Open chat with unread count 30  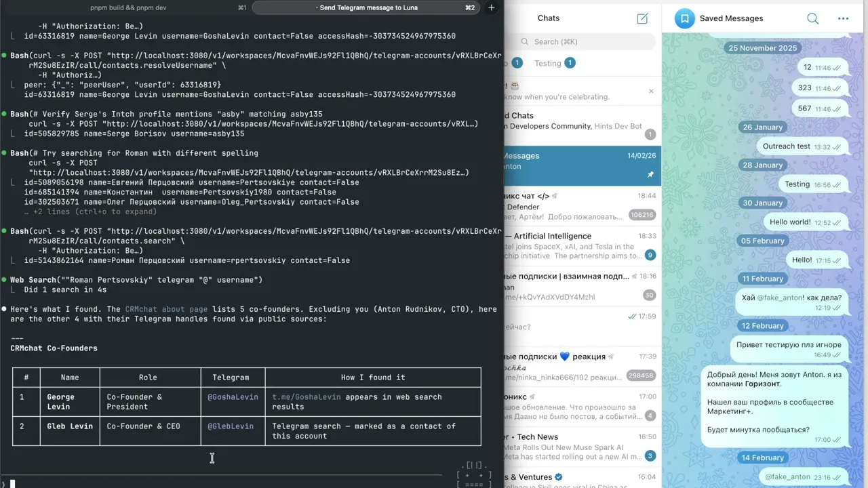583,285
